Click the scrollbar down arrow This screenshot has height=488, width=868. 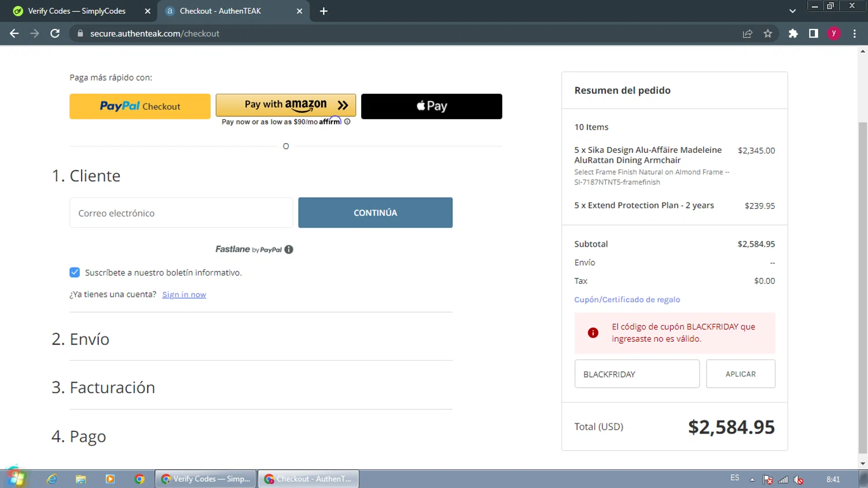(x=863, y=464)
